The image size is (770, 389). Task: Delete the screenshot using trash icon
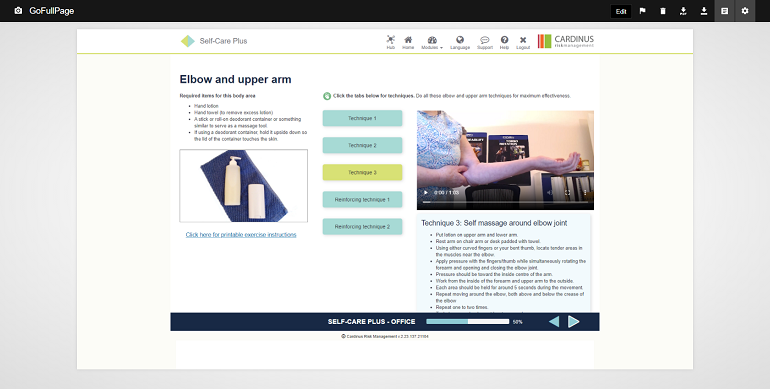[663, 11]
